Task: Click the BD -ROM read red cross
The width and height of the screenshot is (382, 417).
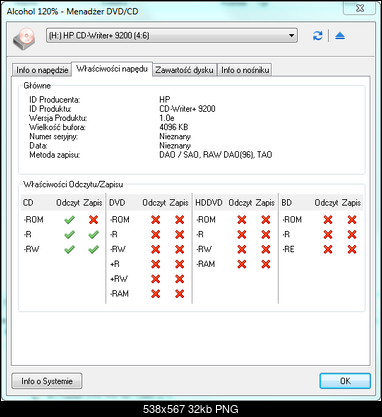Action: click(328, 220)
